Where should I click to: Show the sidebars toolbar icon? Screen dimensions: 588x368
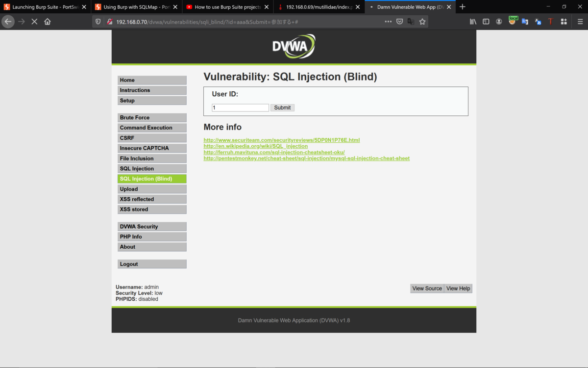(486, 22)
